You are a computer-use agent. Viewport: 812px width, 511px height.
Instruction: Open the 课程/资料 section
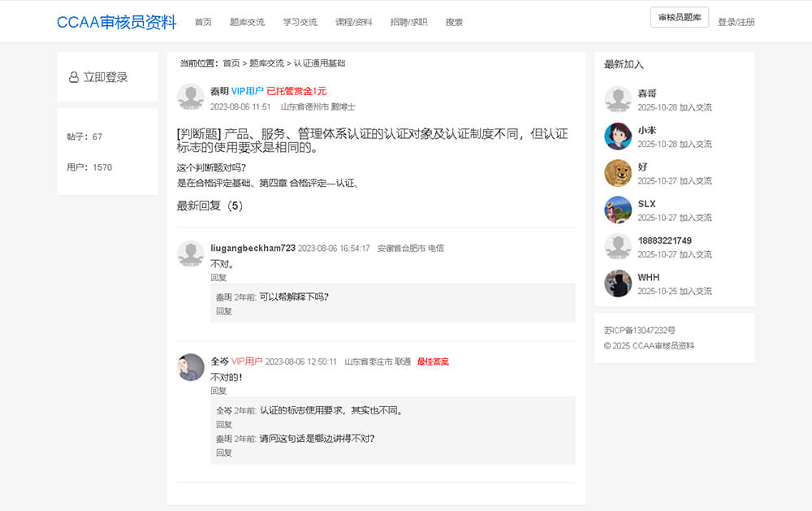352,22
